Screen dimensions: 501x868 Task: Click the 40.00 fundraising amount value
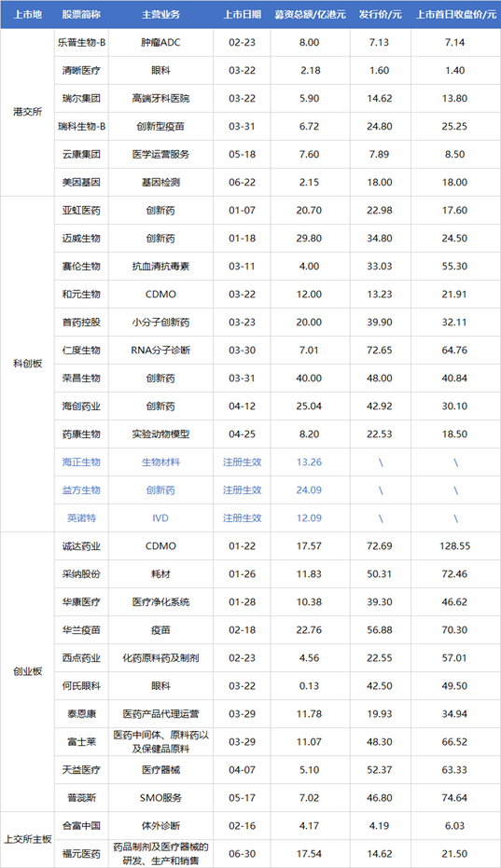[309, 379]
